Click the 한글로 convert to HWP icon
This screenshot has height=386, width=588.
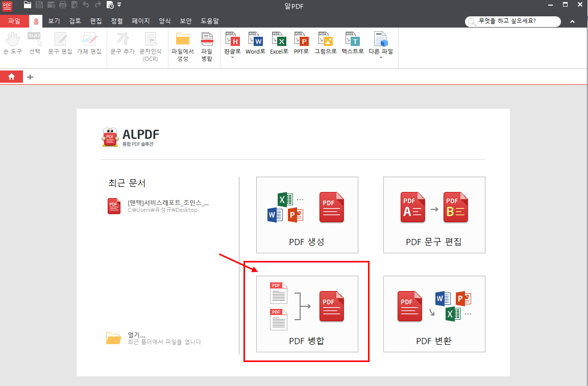pyautogui.click(x=233, y=43)
